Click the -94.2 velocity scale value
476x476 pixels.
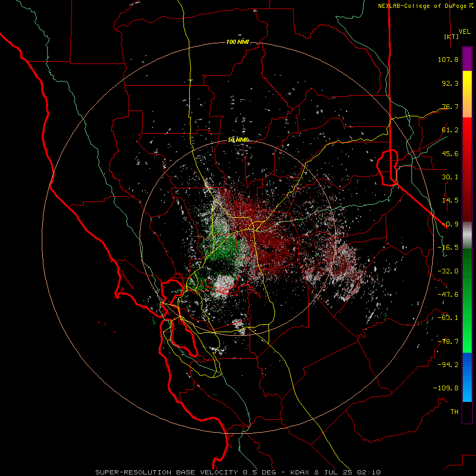448,365
